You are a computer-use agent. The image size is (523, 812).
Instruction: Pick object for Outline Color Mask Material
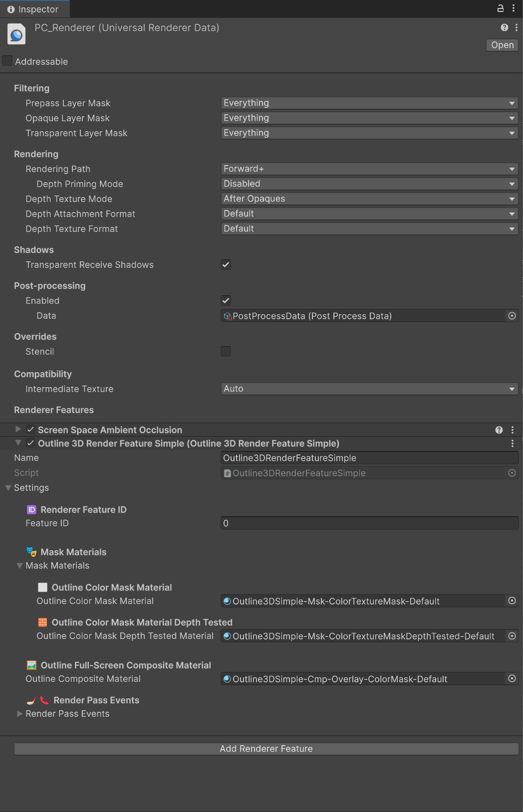pyautogui.click(x=512, y=601)
